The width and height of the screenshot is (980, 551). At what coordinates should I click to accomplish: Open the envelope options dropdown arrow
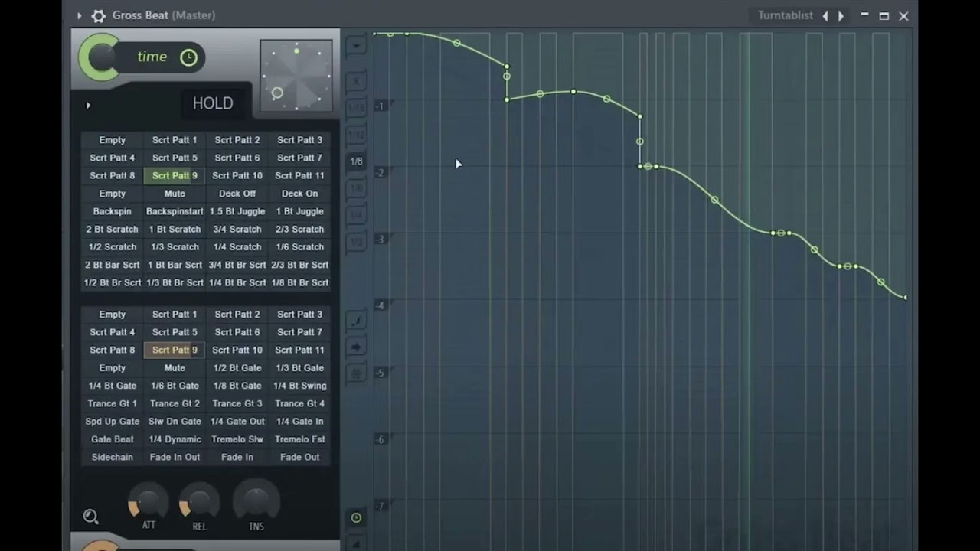pos(356,46)
